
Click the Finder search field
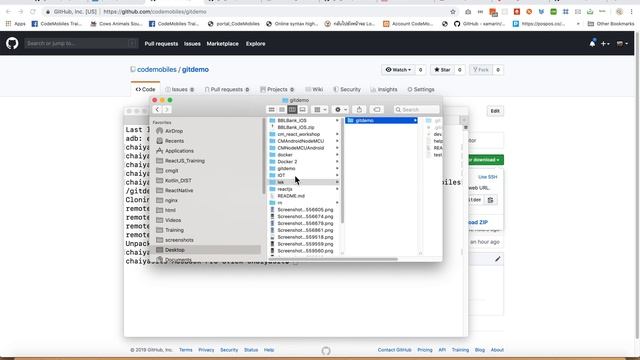[417, 109]
